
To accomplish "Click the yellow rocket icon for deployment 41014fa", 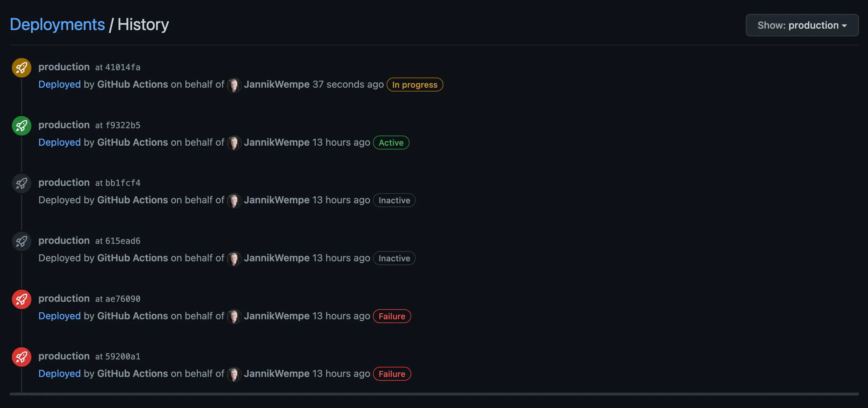I will [x=21, y=68].
